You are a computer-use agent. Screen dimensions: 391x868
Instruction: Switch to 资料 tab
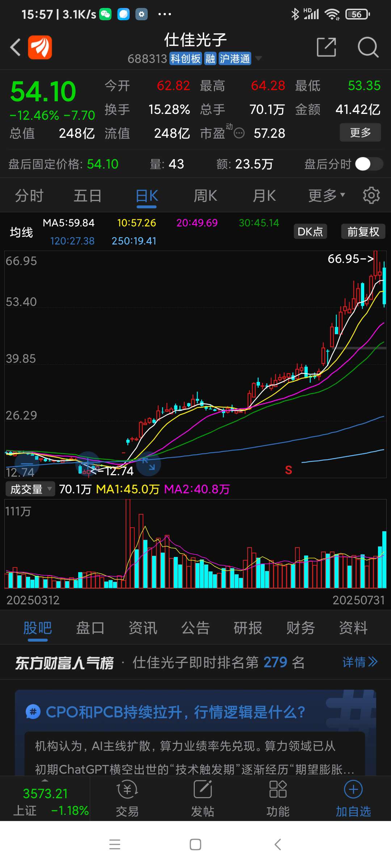(353, 628)
